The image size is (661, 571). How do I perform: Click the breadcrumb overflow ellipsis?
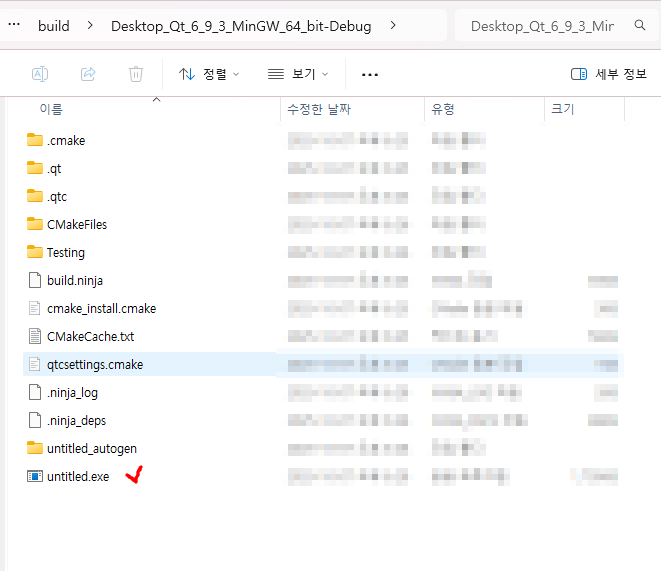pos(14,26)
